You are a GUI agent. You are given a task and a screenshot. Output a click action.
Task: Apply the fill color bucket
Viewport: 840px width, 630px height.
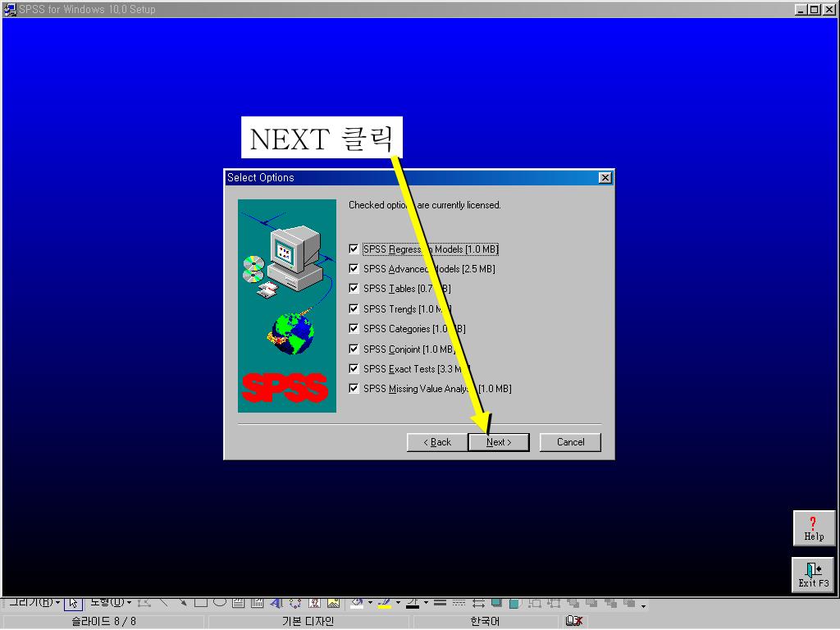[357, 603]
